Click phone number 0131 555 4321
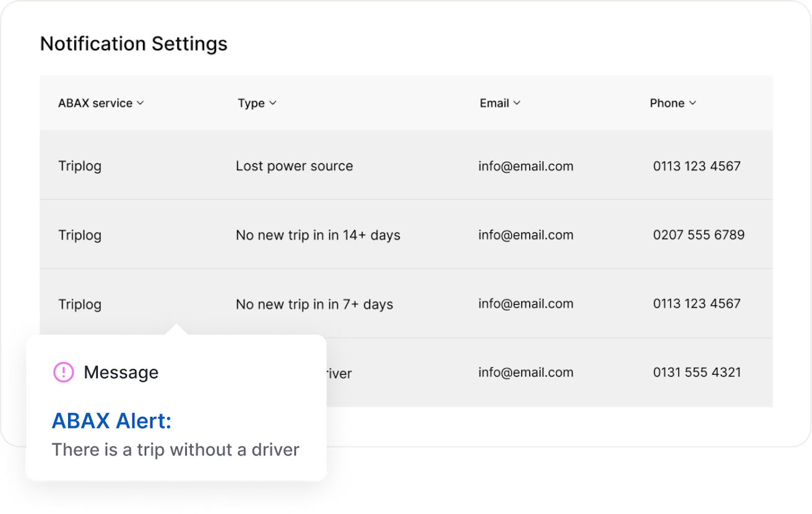The width and height of the screenshot is (812, 514). pyautogui.click(x=697, y=372)
